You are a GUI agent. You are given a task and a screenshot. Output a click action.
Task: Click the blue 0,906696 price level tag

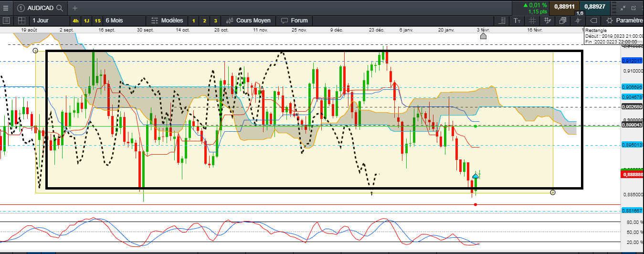[x=633, y=87]
